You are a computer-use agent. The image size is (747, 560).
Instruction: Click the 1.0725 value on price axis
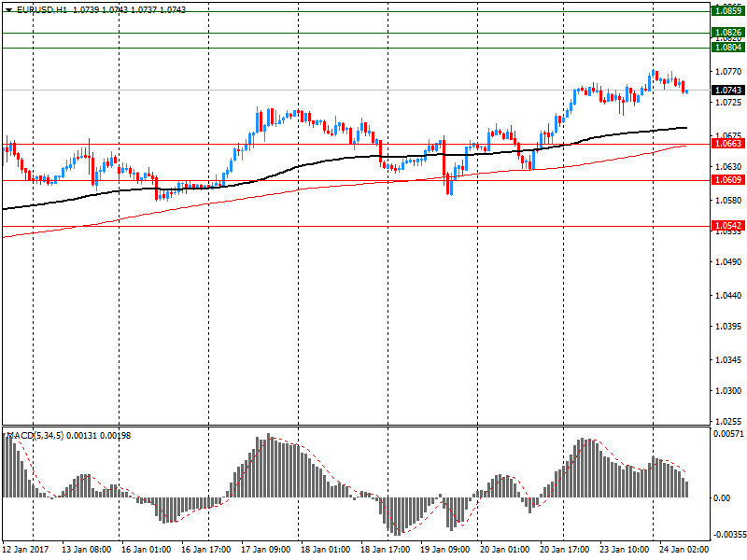pos(728,103)
